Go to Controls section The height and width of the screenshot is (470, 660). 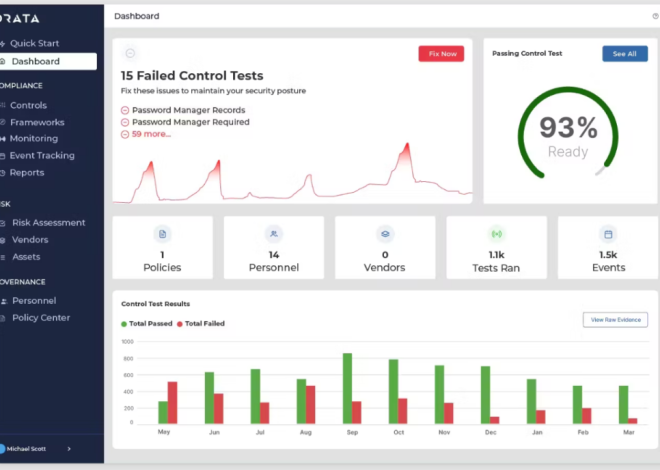[x=28, y=105]
